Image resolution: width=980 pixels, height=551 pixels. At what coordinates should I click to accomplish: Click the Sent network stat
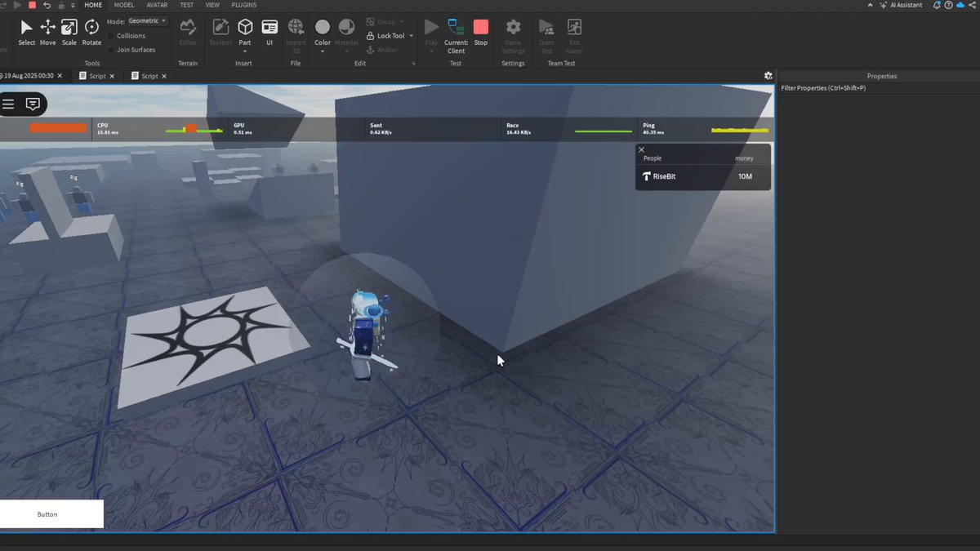pyautogui.click(x=432, y=129)
